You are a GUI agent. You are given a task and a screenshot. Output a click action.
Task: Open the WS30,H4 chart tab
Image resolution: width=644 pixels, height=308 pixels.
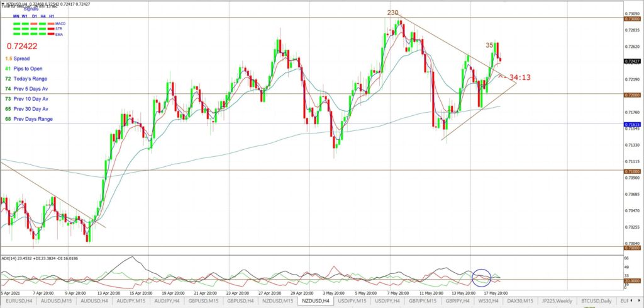488,302
